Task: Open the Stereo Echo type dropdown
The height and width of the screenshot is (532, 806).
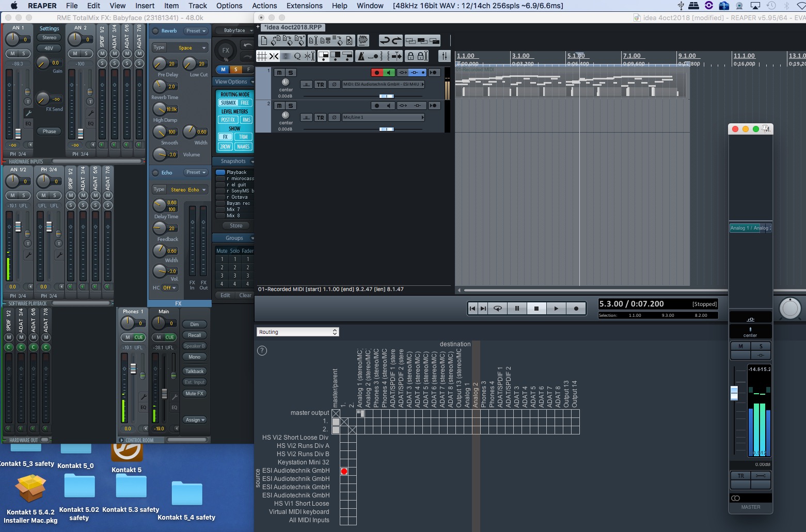Action: tap(188, 190)
